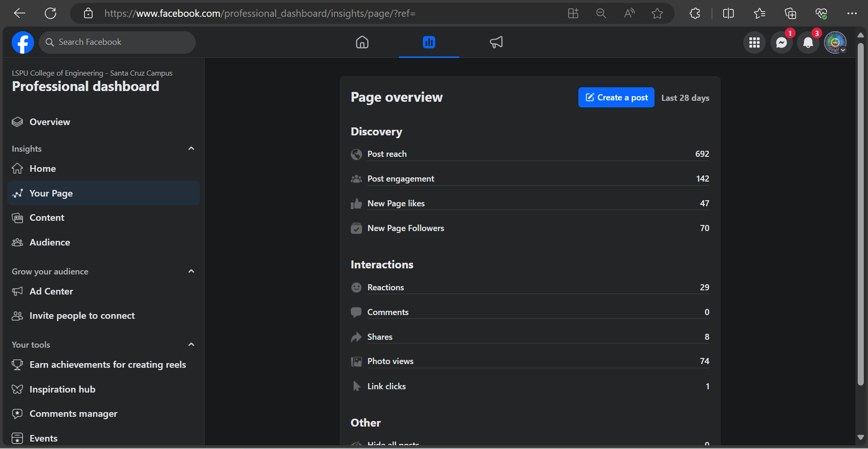The image size is (868, 449).
Task: Click the Search Facebook field
Action: pos(117,42)
